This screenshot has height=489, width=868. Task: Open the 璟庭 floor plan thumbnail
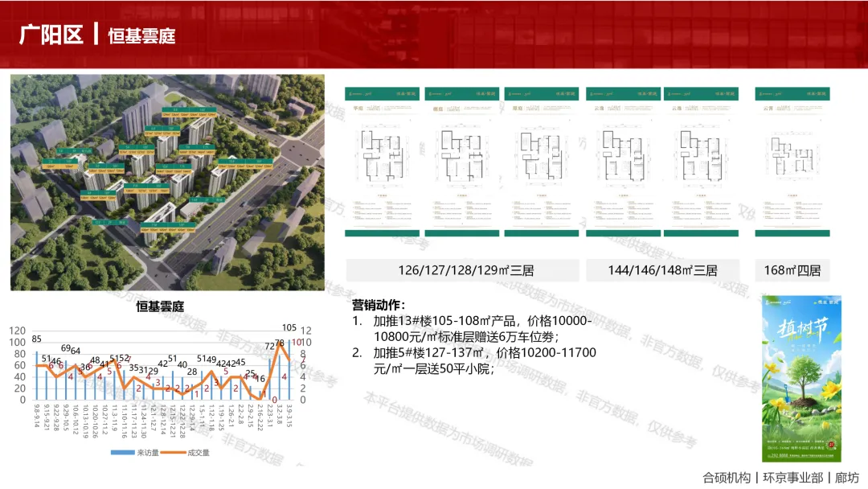542,162
